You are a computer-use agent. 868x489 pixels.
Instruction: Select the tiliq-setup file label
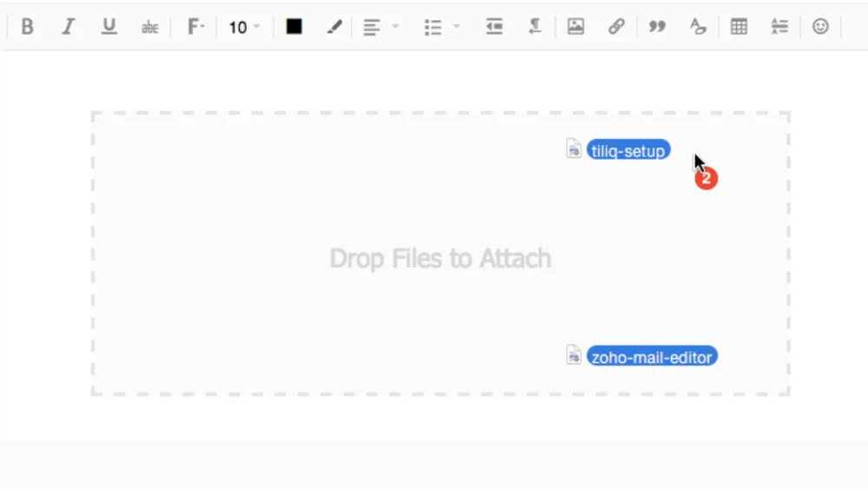[x=628, y=150]
